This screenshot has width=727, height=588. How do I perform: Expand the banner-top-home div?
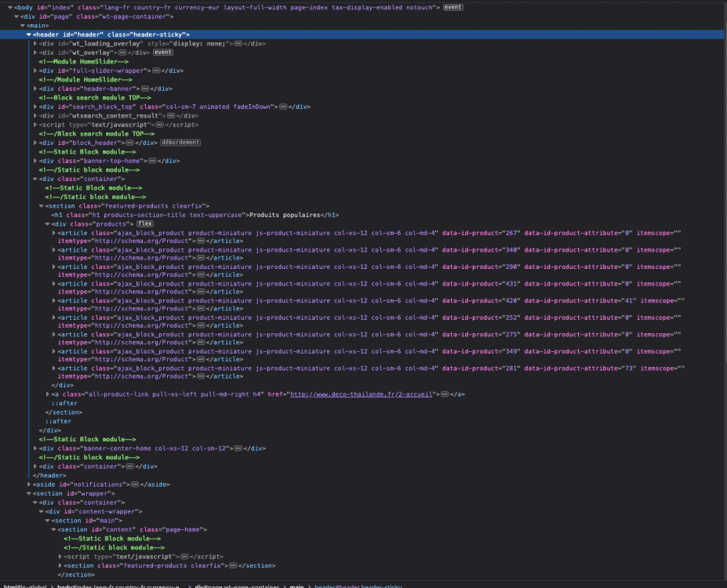35,161
